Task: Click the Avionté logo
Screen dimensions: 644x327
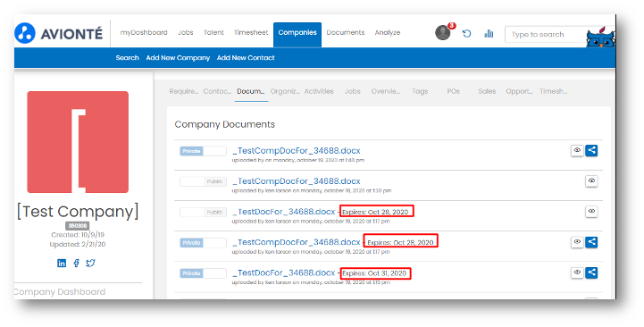Action: 58,33
